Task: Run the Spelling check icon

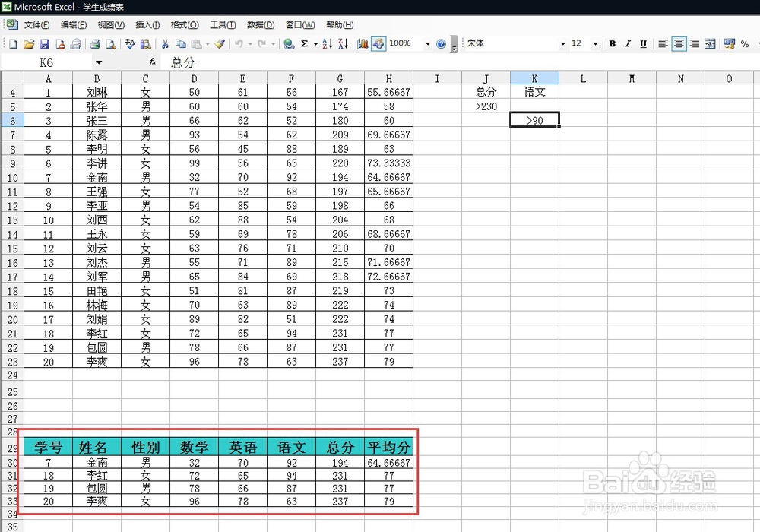Action: tap(130, 44)
